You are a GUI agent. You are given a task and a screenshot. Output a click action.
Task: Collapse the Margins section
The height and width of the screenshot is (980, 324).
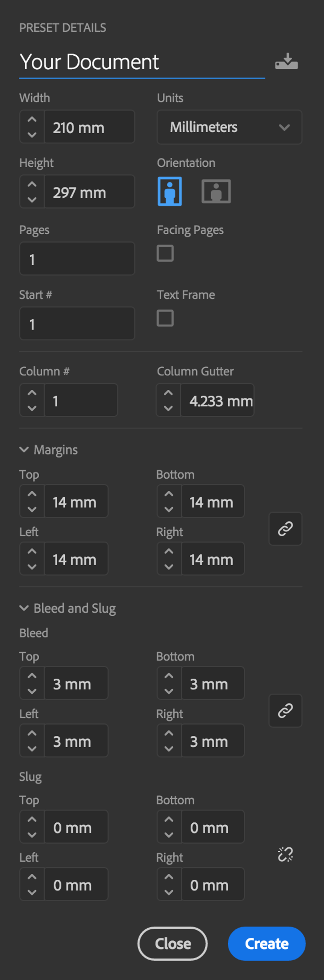coord(24,450)
